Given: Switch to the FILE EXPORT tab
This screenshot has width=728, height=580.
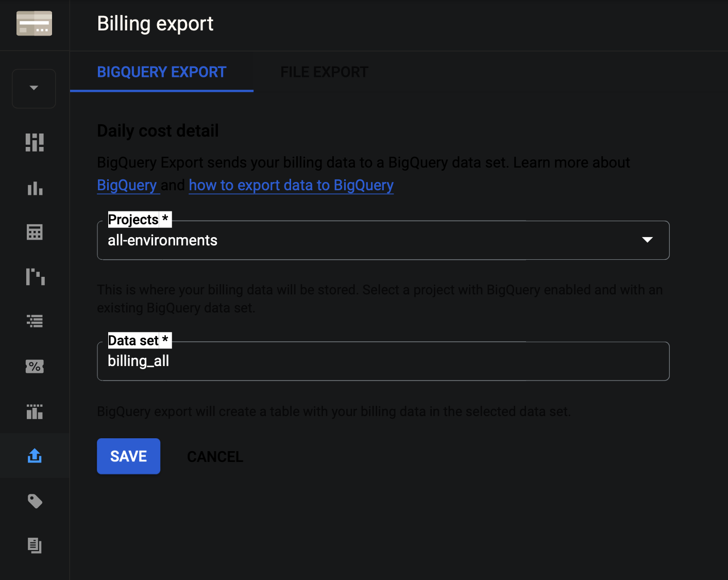Looking at the screenshot, I should [x=324, y=72].
